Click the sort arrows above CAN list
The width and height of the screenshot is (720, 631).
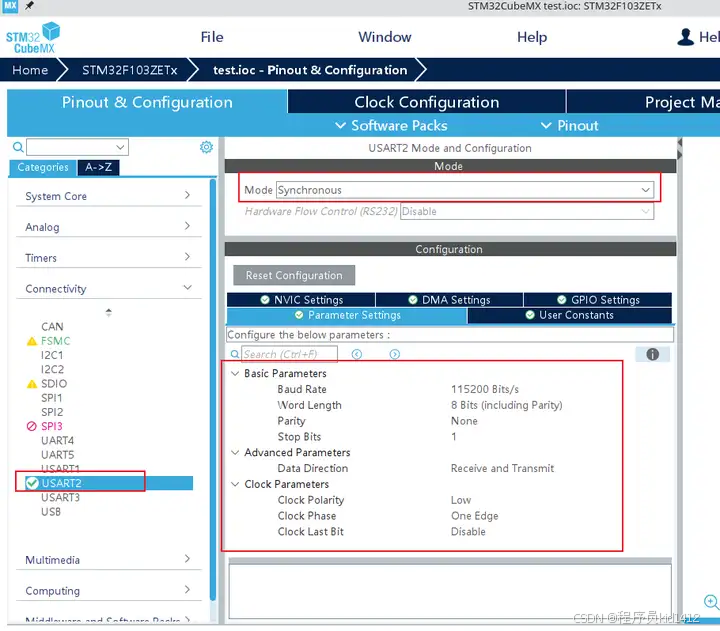(x=108, y=312)
